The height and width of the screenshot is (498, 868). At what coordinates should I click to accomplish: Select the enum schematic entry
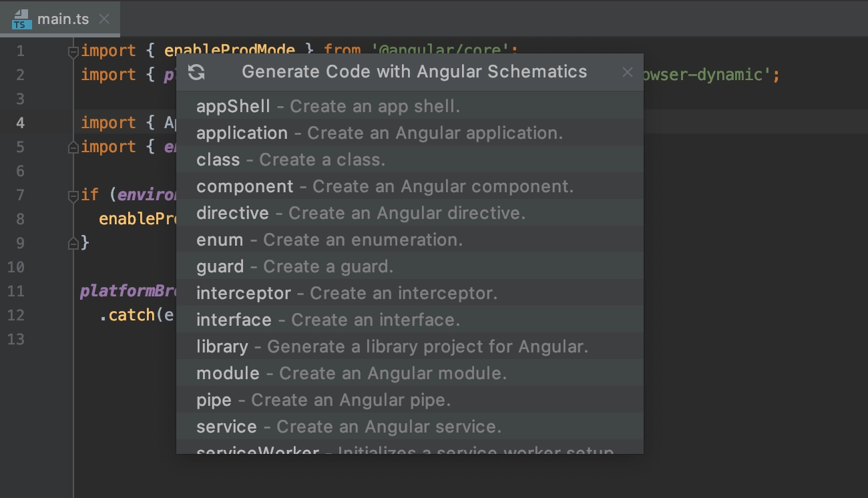pos(410,240)
